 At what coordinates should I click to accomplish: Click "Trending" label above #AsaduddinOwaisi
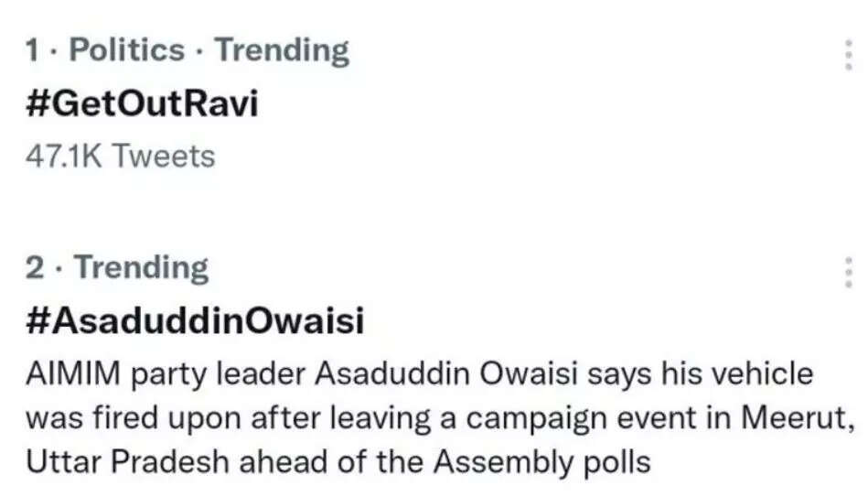point(141,268)
